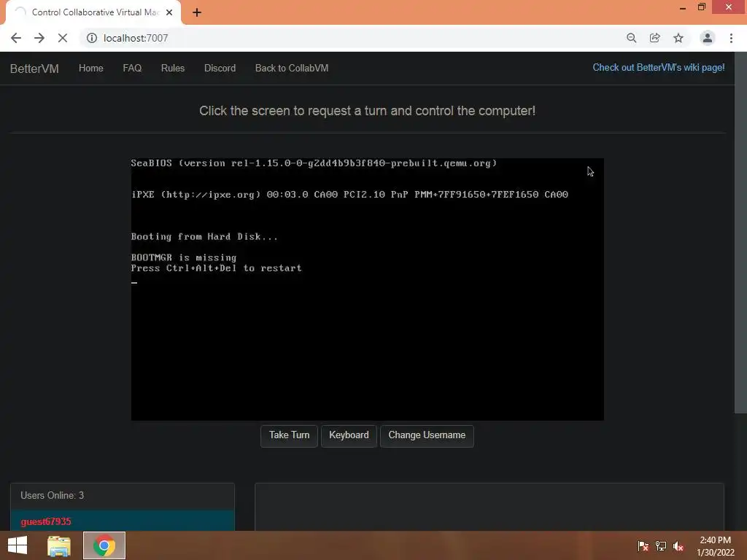This screenshot has height=560, width=747.
Task: Open the Windows Start button
Action: pos(18,545)
